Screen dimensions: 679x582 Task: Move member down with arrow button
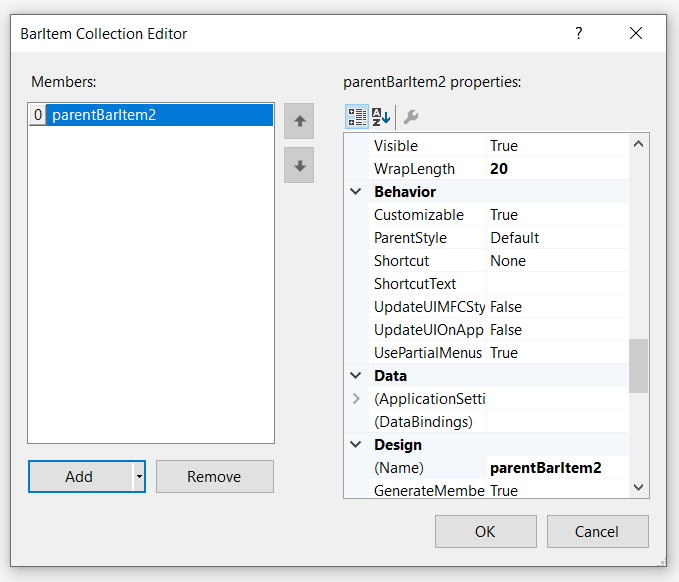point(299,165)
